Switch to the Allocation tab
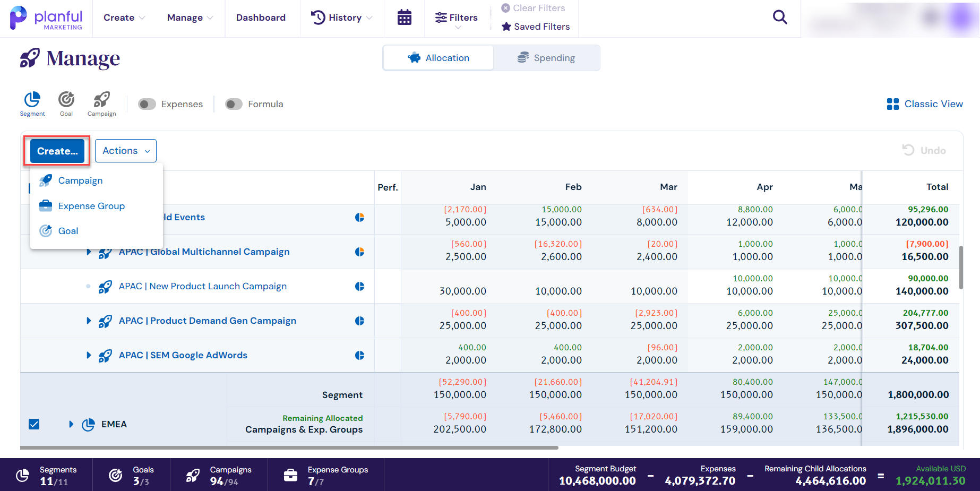980x491 pixels. pyautogui.click(x=439, y=58)
